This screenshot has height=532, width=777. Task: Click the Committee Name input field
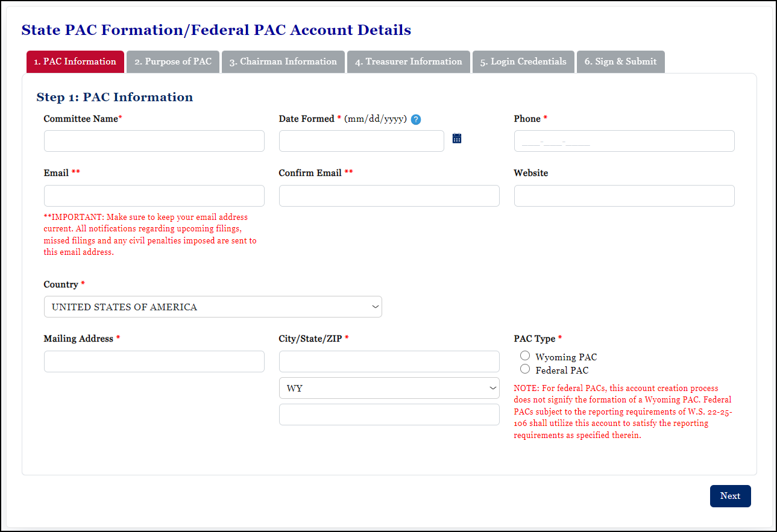pyautogui.click(x=154, y=140)
